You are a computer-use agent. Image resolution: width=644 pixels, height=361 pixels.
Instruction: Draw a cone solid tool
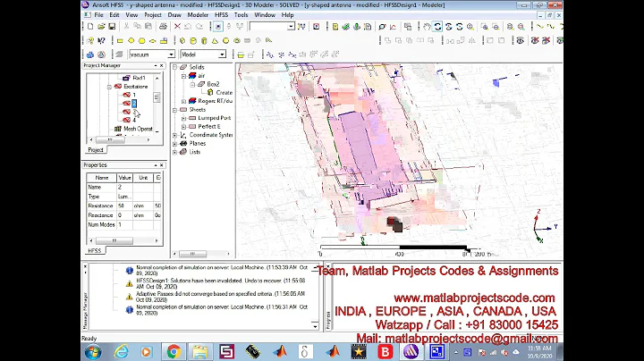(215, 40)
